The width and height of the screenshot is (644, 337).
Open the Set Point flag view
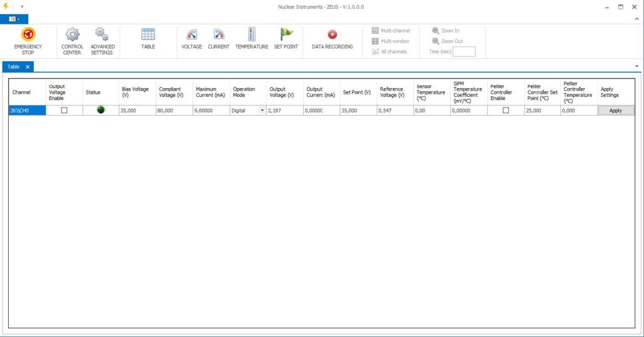286,35
